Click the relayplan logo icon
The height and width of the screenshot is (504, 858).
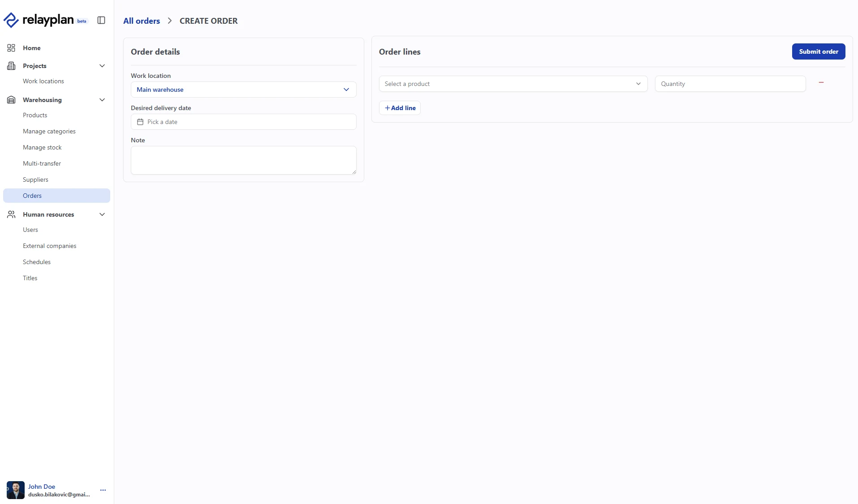click(11, 20)
